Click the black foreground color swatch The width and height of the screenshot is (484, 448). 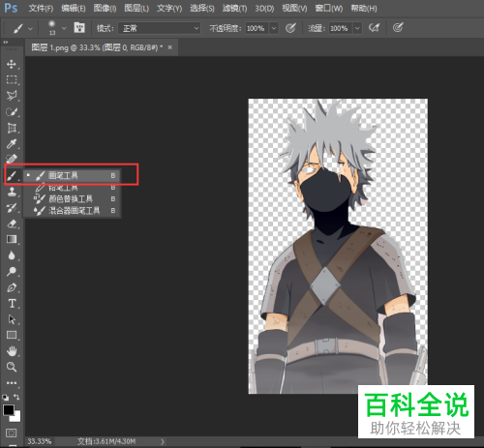pyautogui.click(x=8, y=410)
